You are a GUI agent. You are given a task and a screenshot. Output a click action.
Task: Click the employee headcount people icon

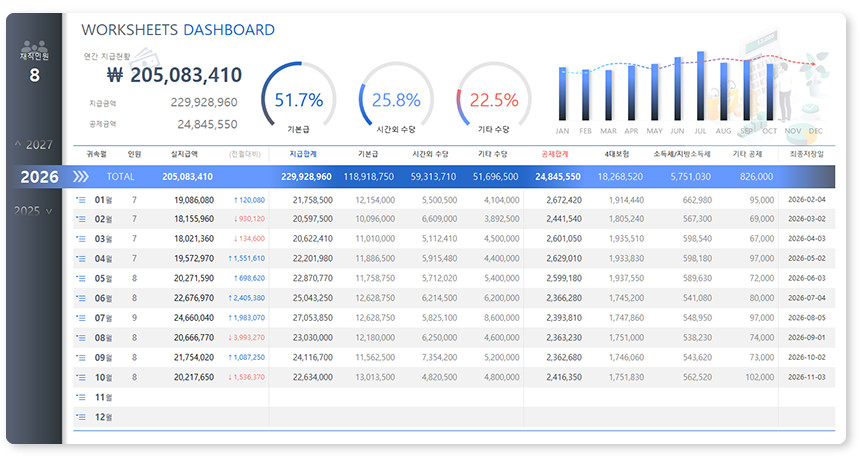pyautogui.click(x=34, y=46)
